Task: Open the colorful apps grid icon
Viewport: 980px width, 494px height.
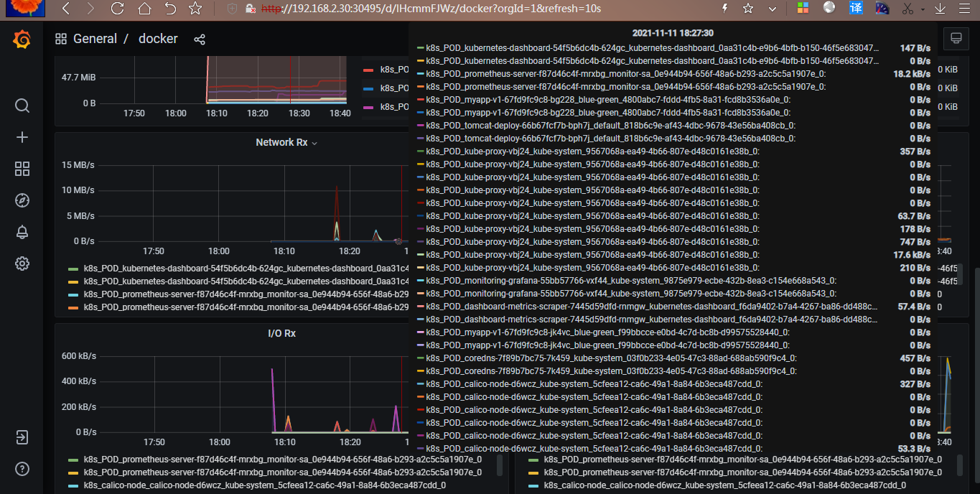Action: 803,9
